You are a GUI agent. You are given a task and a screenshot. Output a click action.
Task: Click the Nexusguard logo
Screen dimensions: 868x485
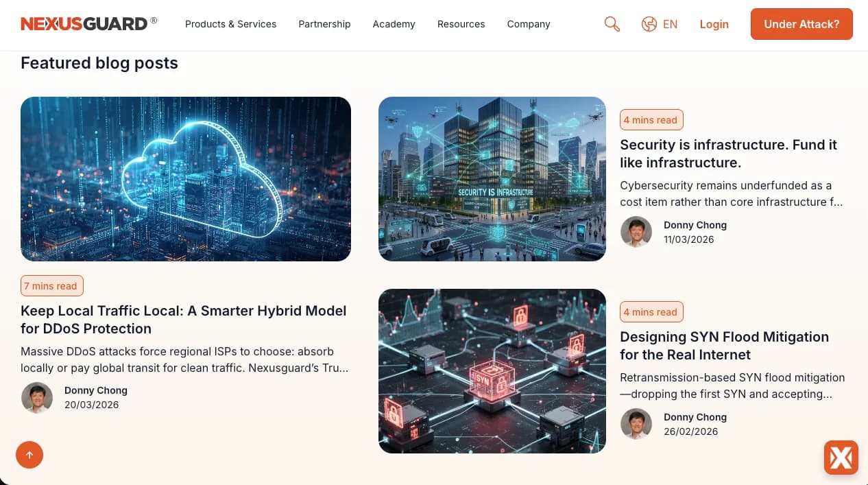pyautogui.click(x=88, y=23)
